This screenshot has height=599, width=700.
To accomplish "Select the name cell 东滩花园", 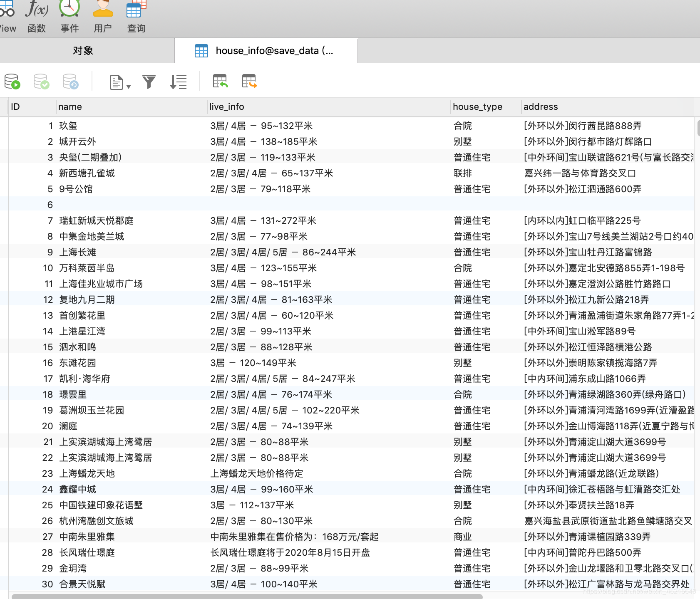I will 77,363.
